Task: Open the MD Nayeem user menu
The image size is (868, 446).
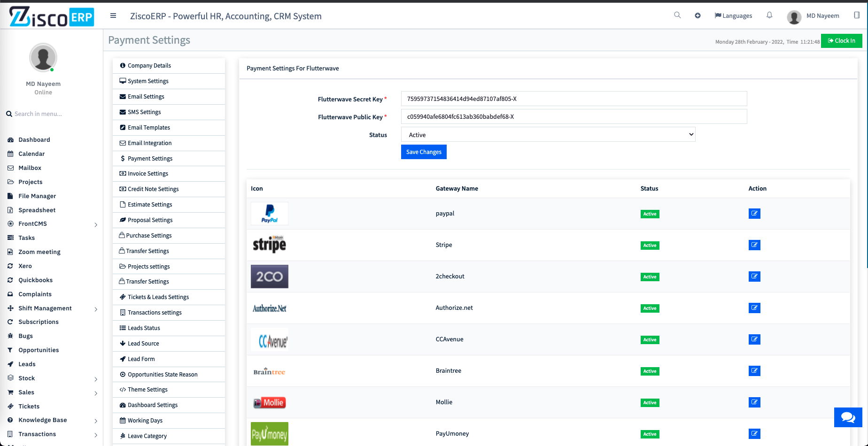Action: pyautogui.click(x=814, y=16)
